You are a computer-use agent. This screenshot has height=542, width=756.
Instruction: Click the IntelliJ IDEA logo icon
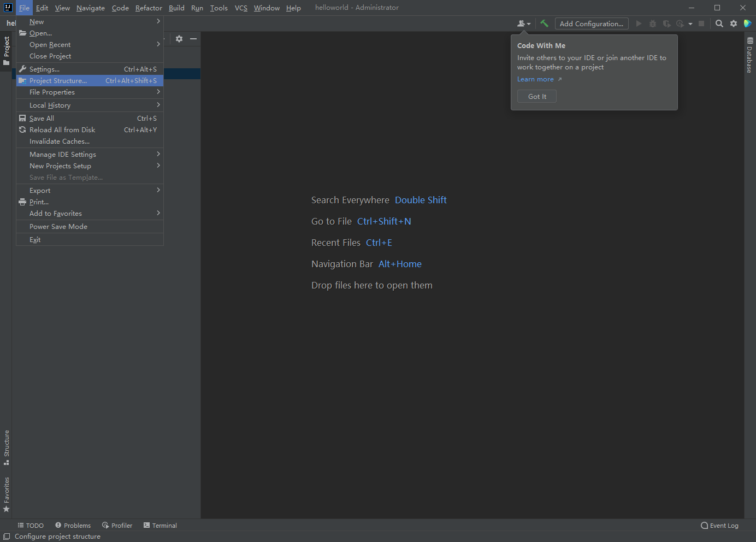click(8, 8)
